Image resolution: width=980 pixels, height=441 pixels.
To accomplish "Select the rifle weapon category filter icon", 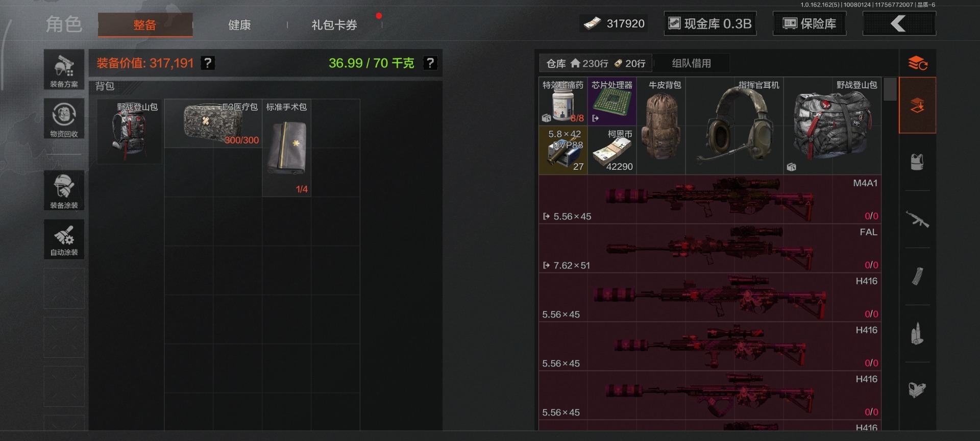I will pyautogui.click(x=917, y=219).
